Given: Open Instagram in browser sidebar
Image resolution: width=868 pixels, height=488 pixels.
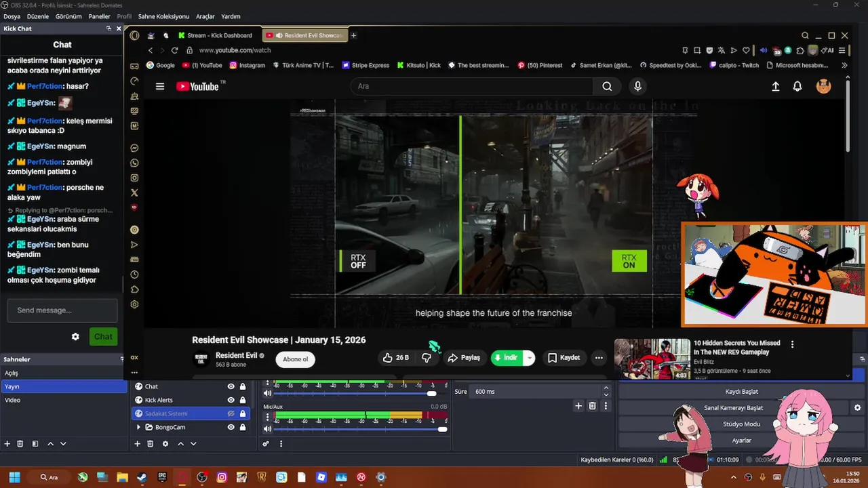Looking at the screenshot, I should coord(134,178).
